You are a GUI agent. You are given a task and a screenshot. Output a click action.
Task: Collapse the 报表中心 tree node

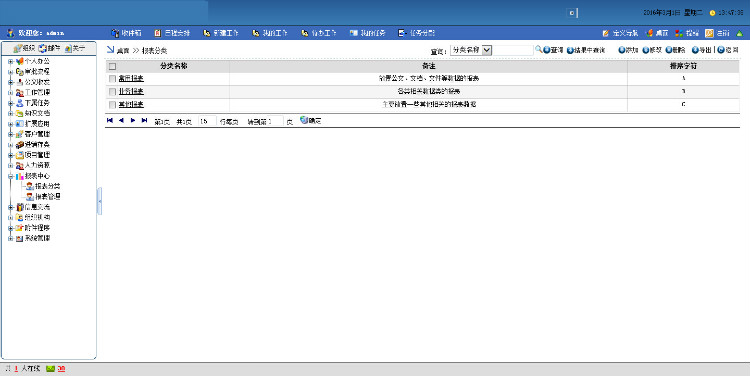pos(11,176)
